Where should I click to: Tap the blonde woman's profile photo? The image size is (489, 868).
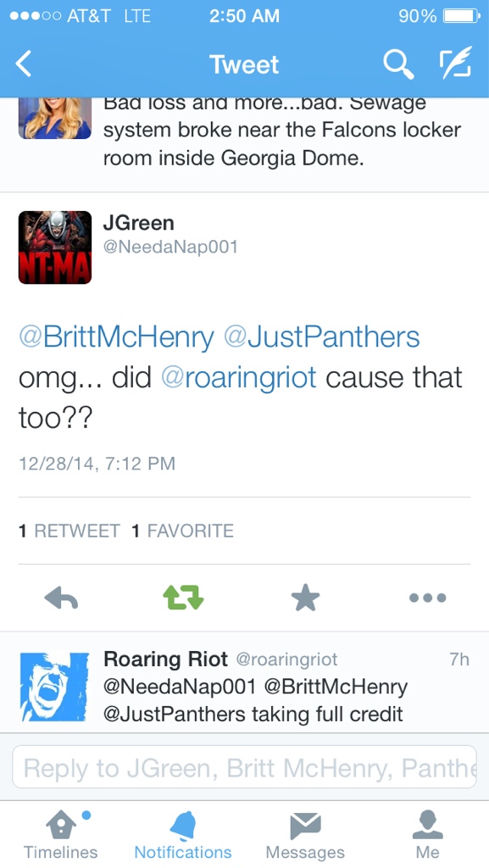pos(55,118)
